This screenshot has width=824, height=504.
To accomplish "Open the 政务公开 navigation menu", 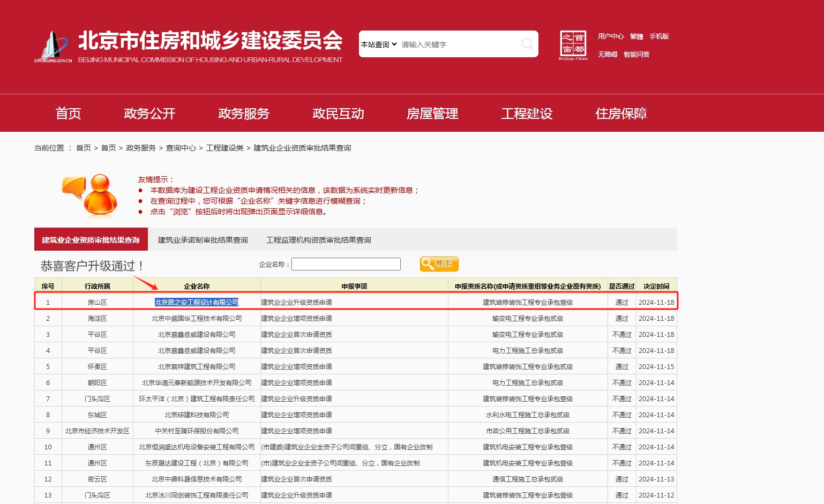I will tap(149, 114).
